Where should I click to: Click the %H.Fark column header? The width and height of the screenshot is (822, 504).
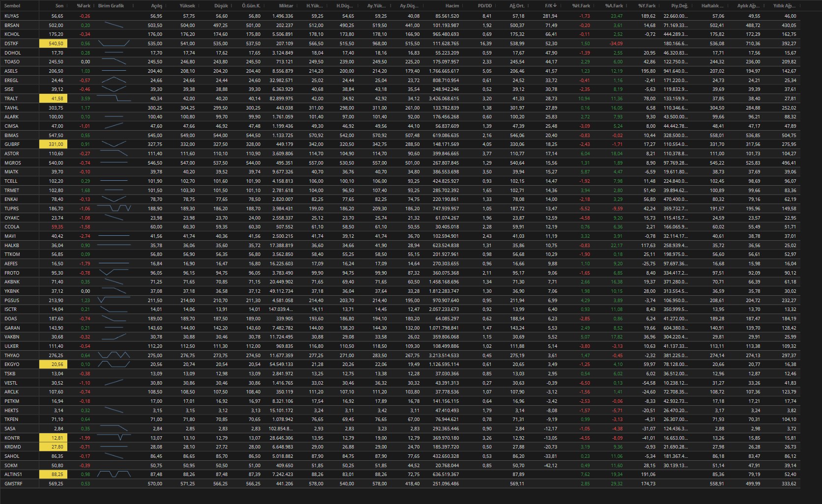coord(581,6)
